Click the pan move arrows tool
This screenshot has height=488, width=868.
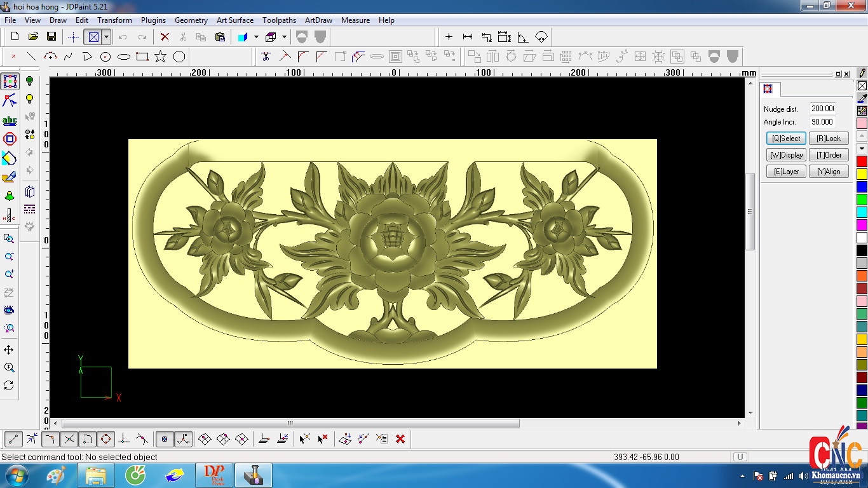9,350
